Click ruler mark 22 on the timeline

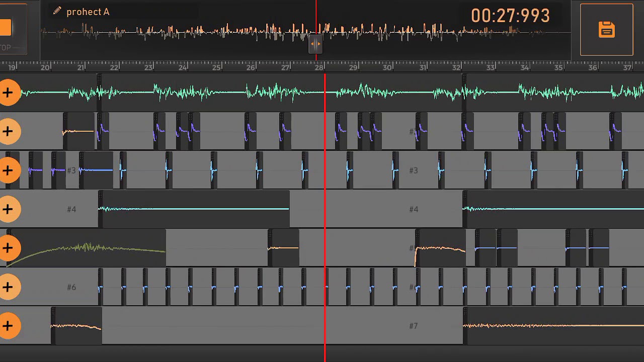(114, 67)
